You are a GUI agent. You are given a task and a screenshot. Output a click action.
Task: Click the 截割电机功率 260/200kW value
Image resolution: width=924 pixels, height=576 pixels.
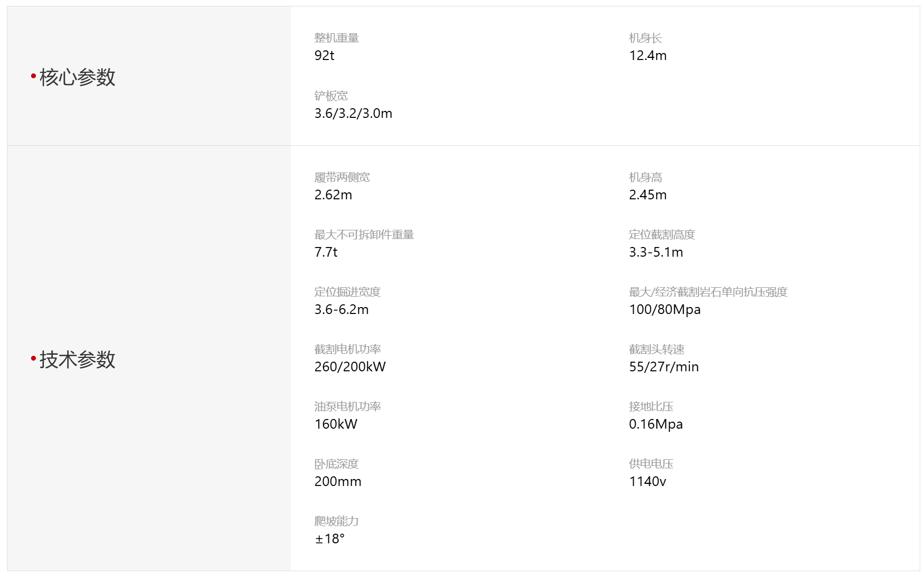point(350,366)
